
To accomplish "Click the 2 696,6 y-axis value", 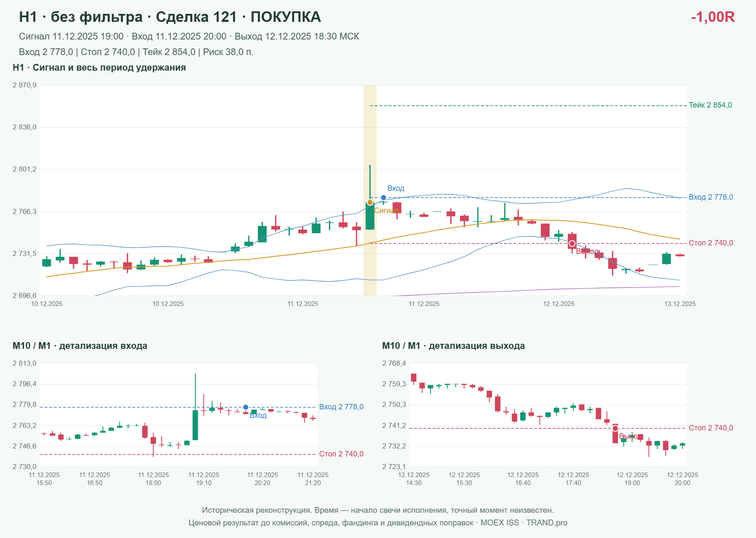I will pos(24,296).
